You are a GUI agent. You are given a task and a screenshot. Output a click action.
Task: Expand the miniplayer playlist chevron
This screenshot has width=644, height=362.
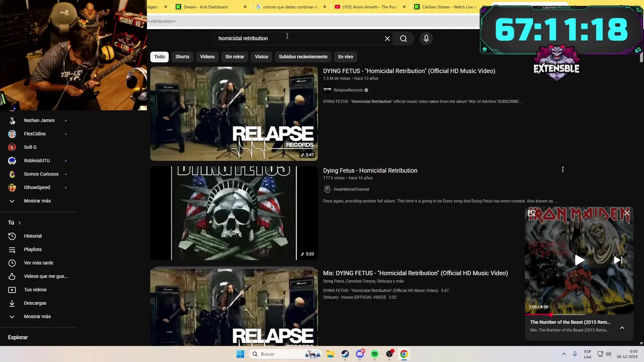[622, 328]
